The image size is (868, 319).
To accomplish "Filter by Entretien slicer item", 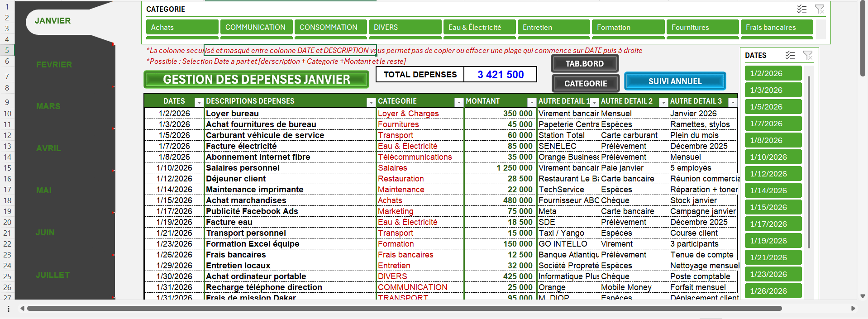I will (x=554, y=27).
